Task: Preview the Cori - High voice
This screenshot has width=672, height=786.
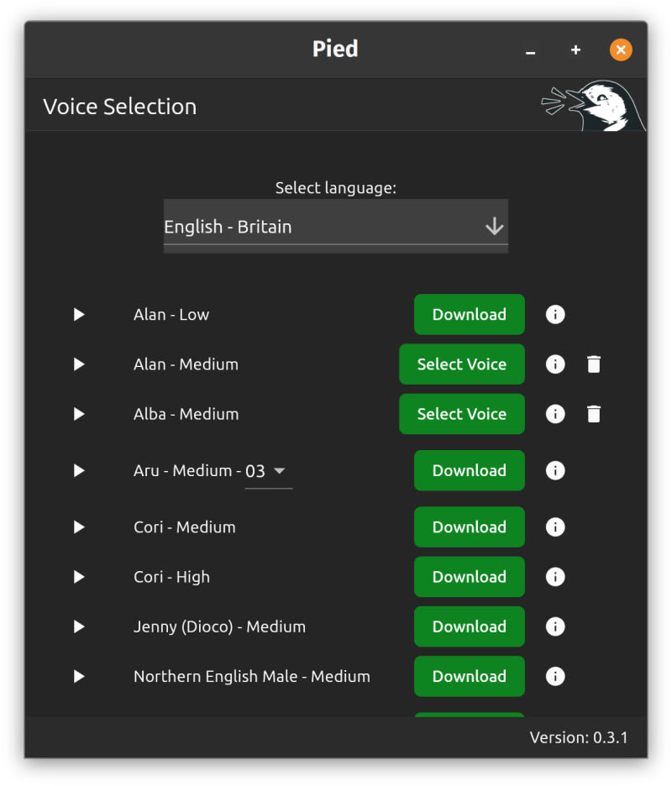Action: point(79,577)
